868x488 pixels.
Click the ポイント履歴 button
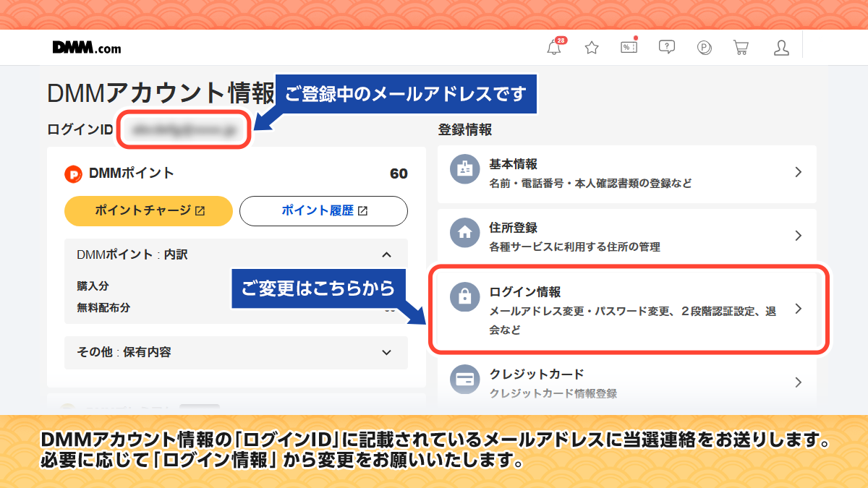pos(324,211)
